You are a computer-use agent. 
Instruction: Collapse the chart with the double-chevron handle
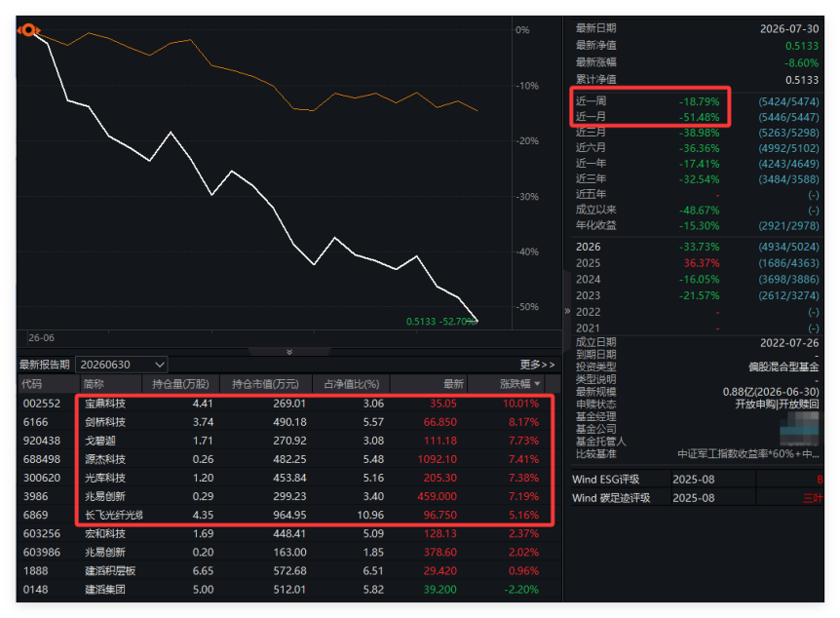tap(289, 352)
